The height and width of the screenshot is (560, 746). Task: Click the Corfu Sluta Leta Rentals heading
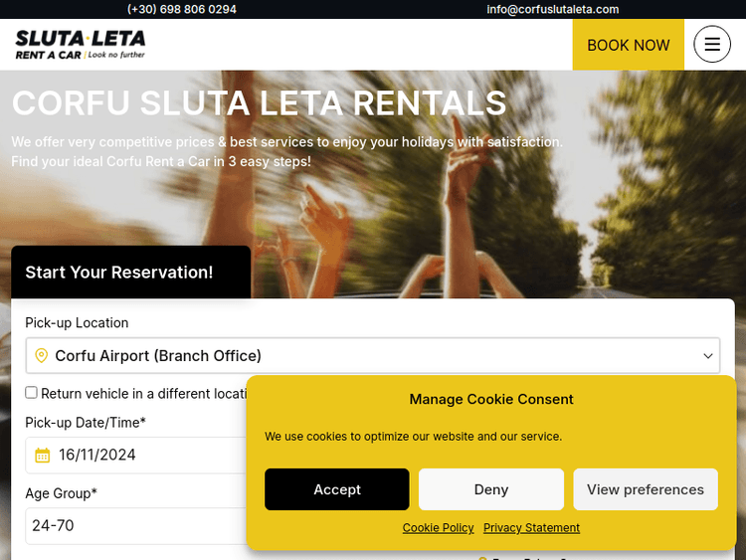pos(259,103)
